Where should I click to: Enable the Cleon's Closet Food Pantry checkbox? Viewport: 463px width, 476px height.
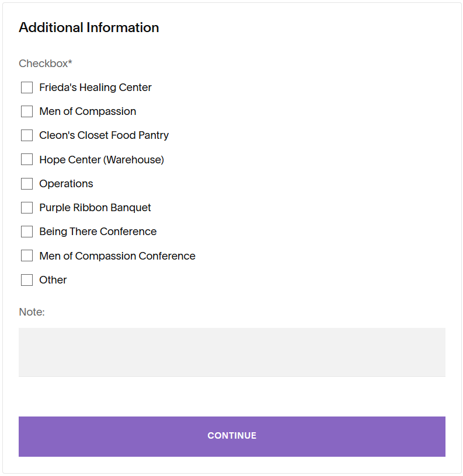27,135
